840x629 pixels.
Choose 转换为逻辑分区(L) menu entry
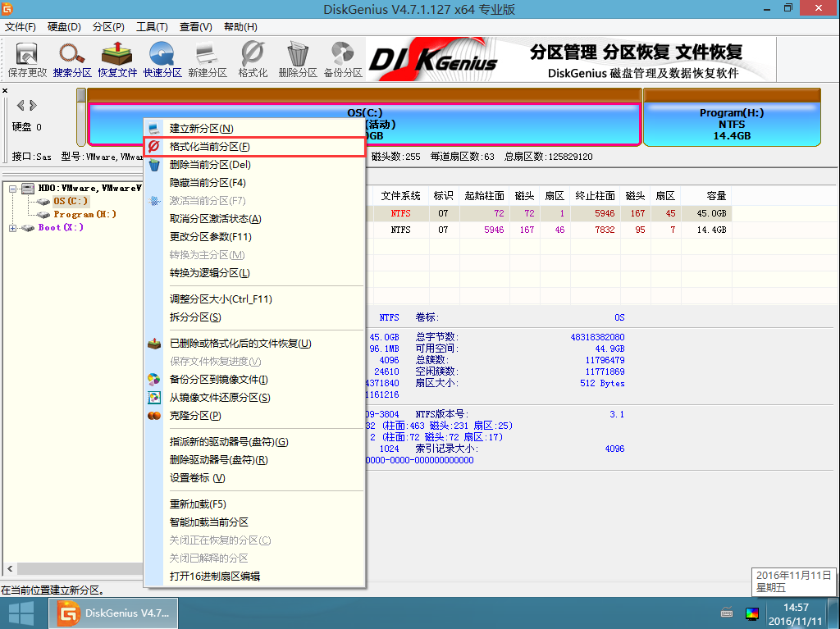254,273
